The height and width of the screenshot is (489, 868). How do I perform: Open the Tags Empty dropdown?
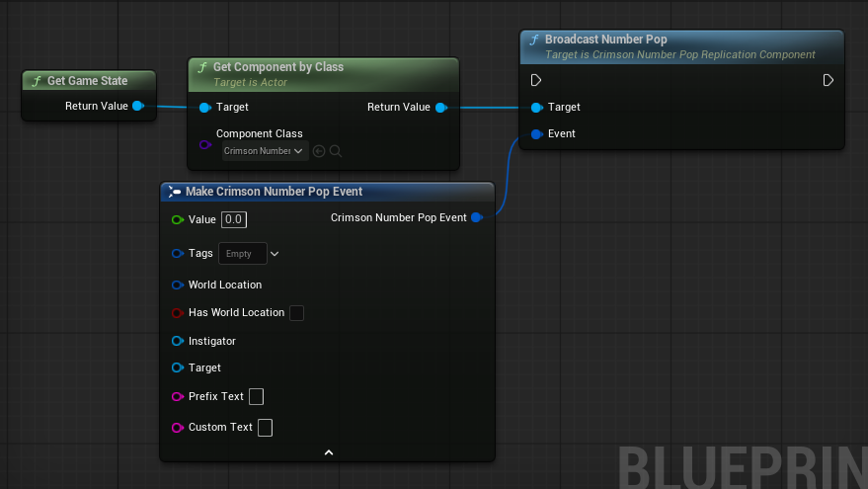[243, 254]
